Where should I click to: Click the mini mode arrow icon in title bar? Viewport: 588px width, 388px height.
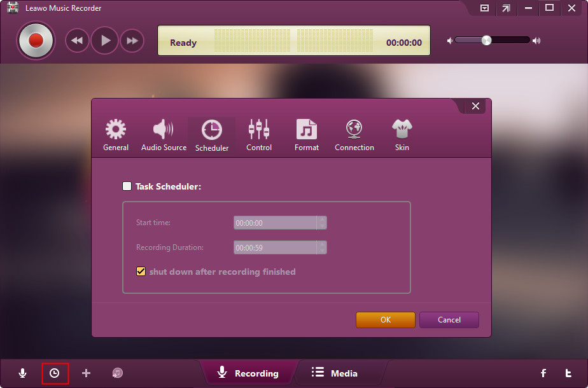(x=507, y=8)
